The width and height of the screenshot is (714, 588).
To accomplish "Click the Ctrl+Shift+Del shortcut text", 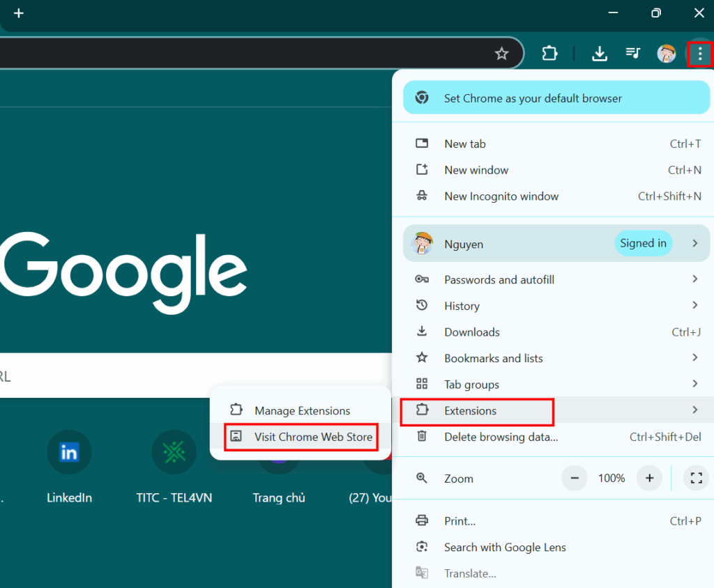I will 665,437.
